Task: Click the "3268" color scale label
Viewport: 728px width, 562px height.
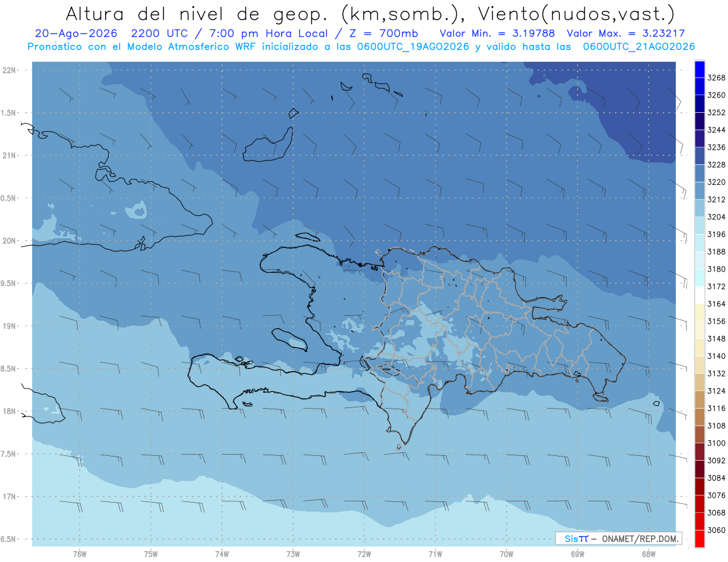Action: click(716, 78)
